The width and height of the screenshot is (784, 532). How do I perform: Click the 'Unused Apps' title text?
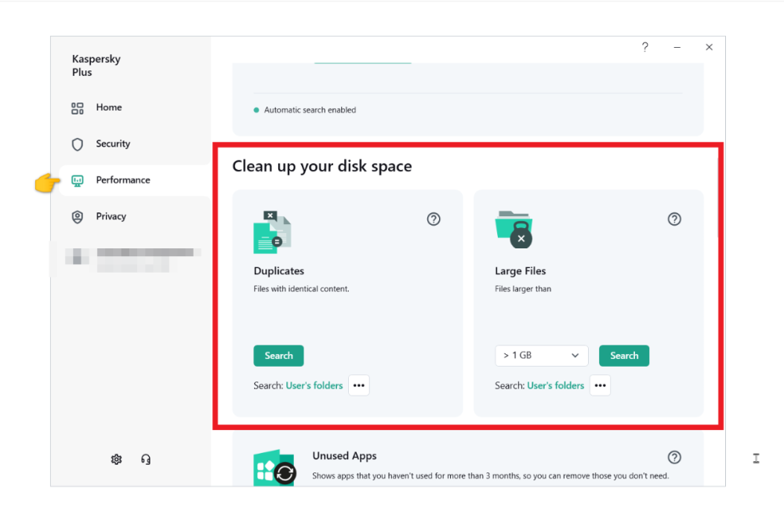[344, 455]
